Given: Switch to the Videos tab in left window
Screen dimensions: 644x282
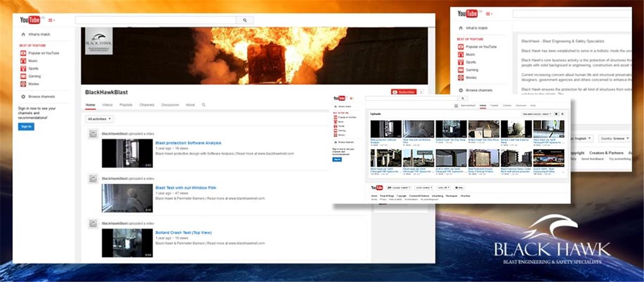Looking at the screenshot, I should click(107, 105).
